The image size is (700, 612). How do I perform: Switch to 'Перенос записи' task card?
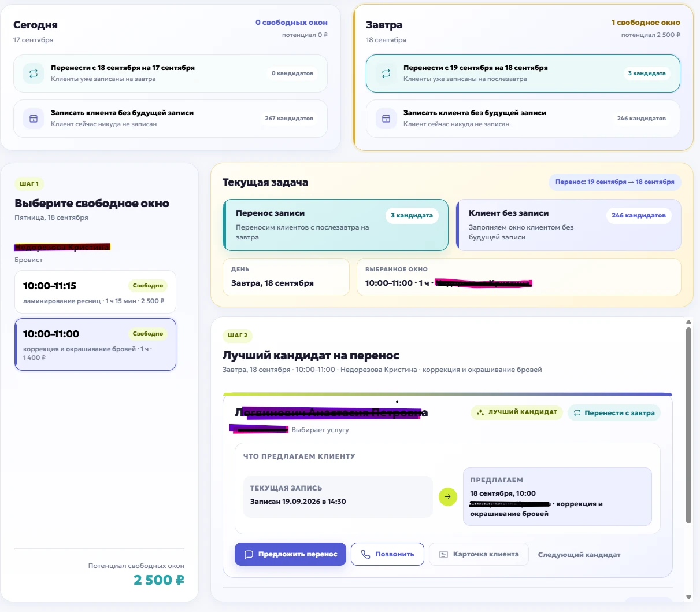(336, 225)
